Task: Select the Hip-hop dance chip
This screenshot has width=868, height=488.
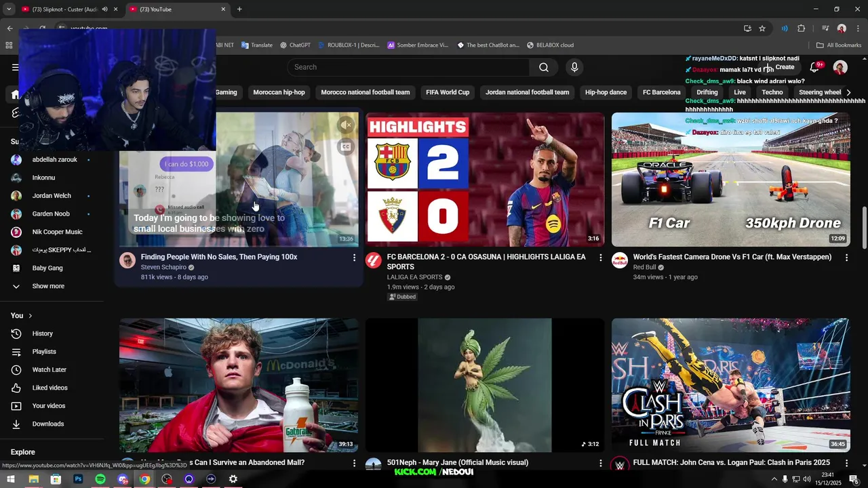Action: pos(606,92)
